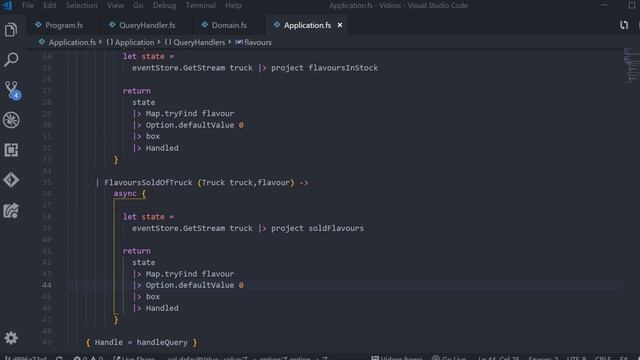Open the View menu
The height and width of the screenshot is (360, 640).
115,5
